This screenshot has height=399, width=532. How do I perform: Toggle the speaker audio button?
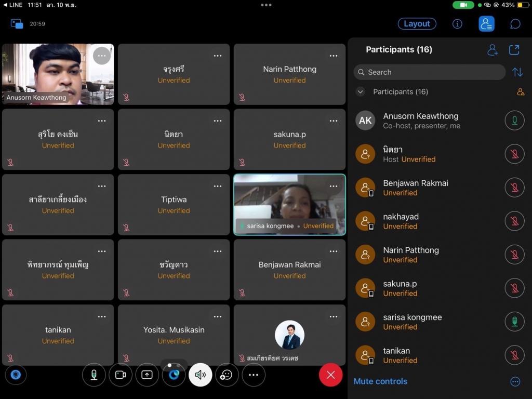[200, 375]
